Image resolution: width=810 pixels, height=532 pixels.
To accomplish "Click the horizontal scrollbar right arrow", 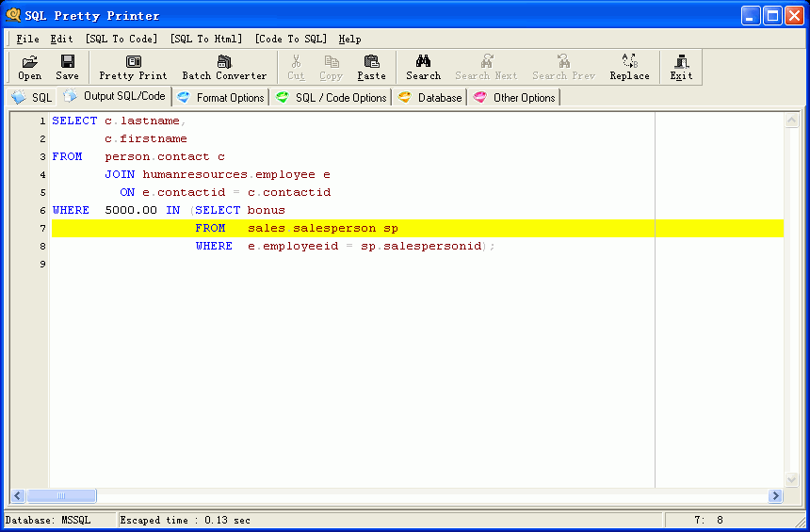I will tap(775, 496).
